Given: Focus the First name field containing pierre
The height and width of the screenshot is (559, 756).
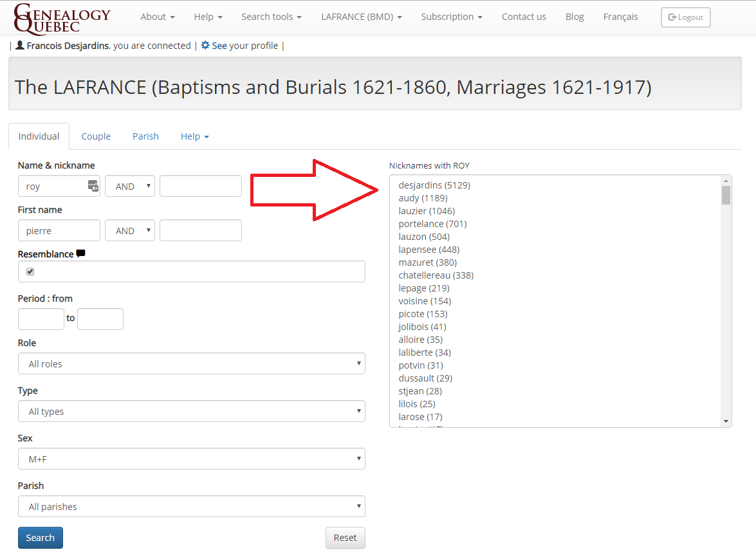Looking at the screenshot, I should tap(59, 230).
